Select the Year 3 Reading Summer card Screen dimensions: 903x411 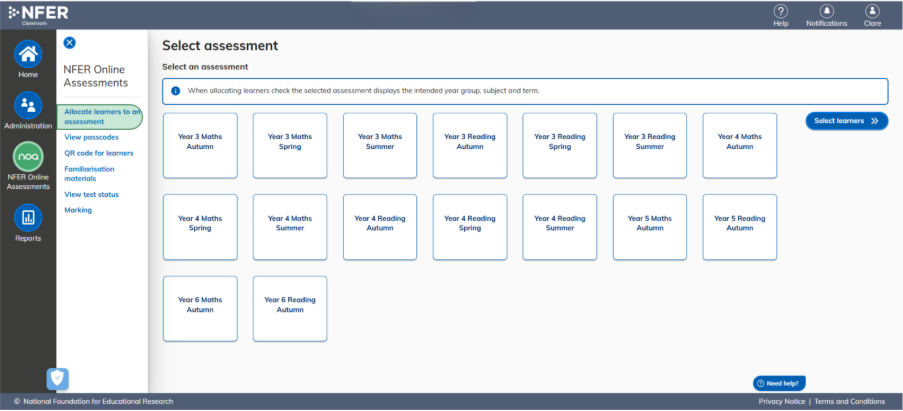650,146
